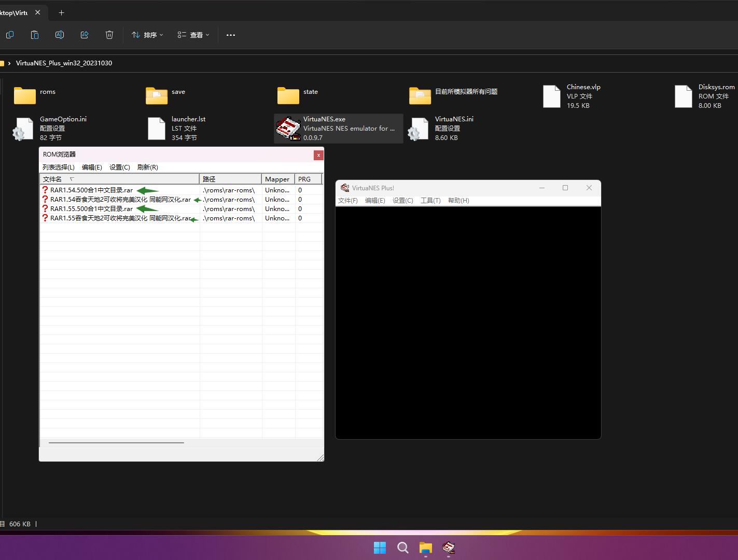Click the black emulator display area
Screen dimensions: 738x560
468,323
